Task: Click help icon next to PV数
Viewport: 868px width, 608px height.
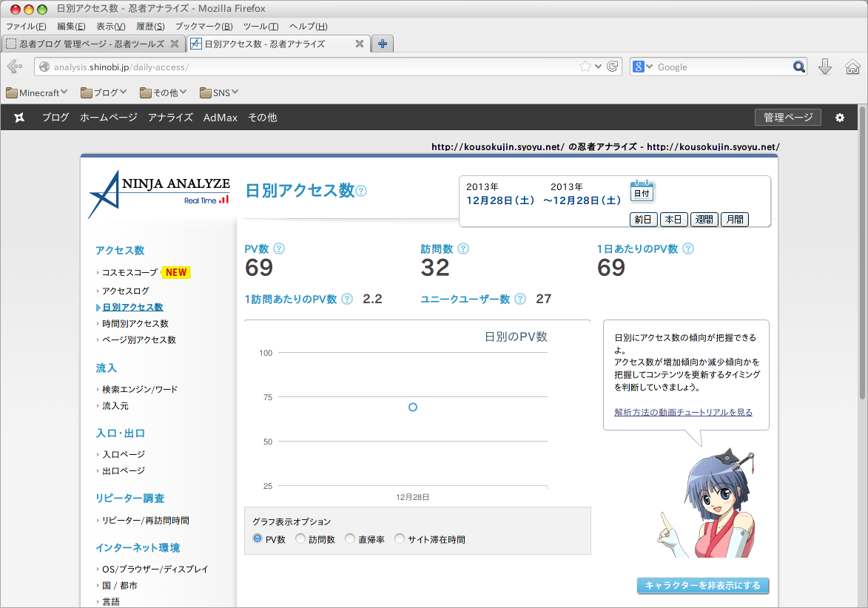Action: [x=279, y=249]
